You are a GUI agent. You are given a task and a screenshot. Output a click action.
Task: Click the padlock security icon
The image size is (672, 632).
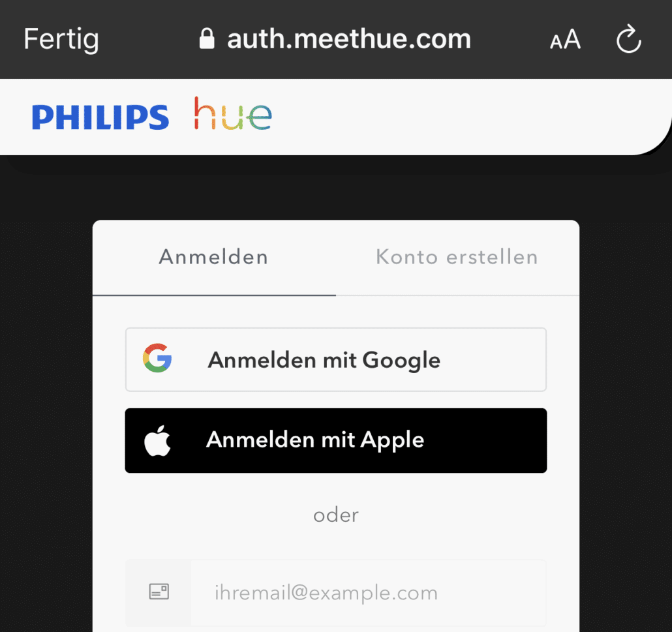pyautogui.click(x=207, y=38)
